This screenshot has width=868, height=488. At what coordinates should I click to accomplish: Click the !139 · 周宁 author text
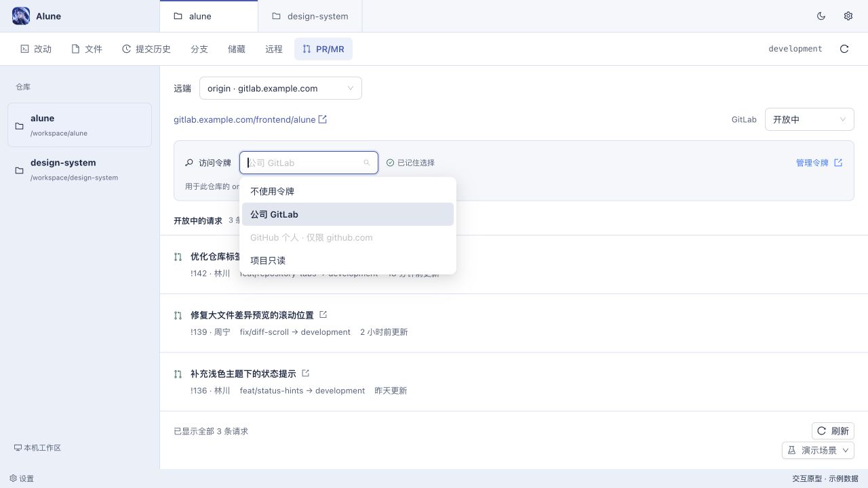(x=210, y=332)
